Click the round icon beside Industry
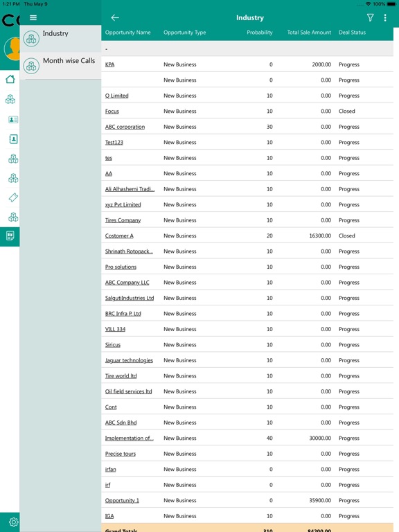 (31, 39)
